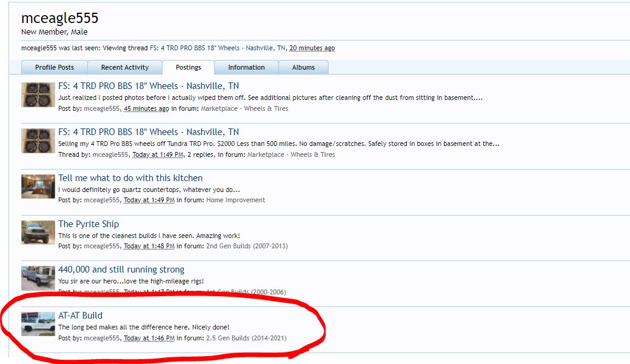This screenshot has height=364, width=630.
Task: Click mceagle555 in the kitchen post line
Action: coord(102,200)
